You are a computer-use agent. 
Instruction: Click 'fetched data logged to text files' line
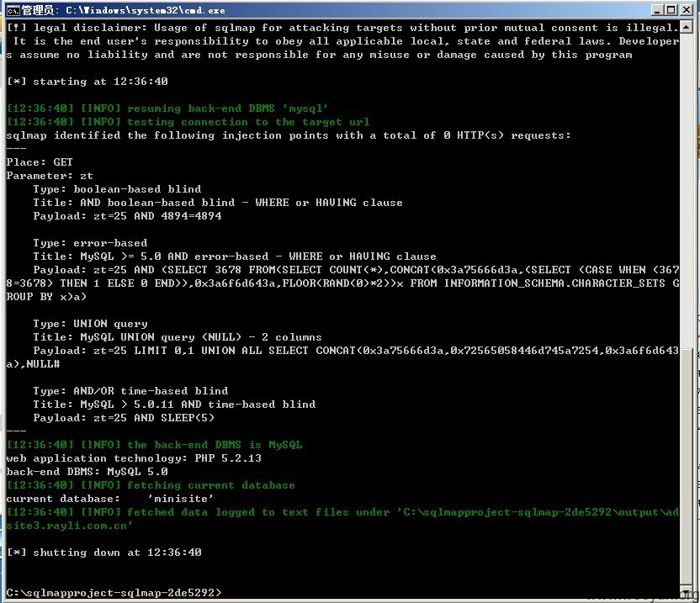coord(342,512)
